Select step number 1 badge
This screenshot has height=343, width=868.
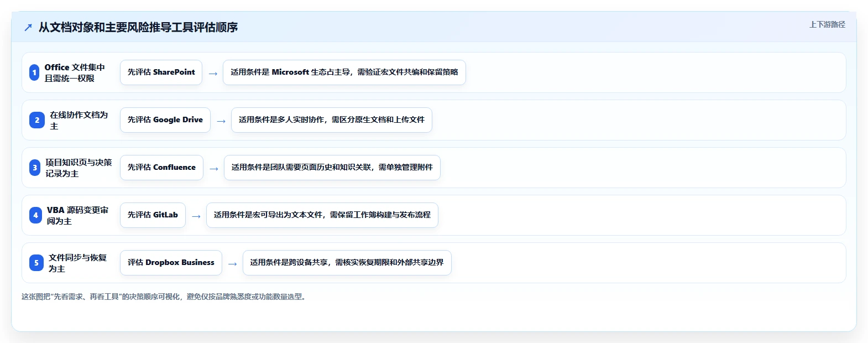pos(34,72)
